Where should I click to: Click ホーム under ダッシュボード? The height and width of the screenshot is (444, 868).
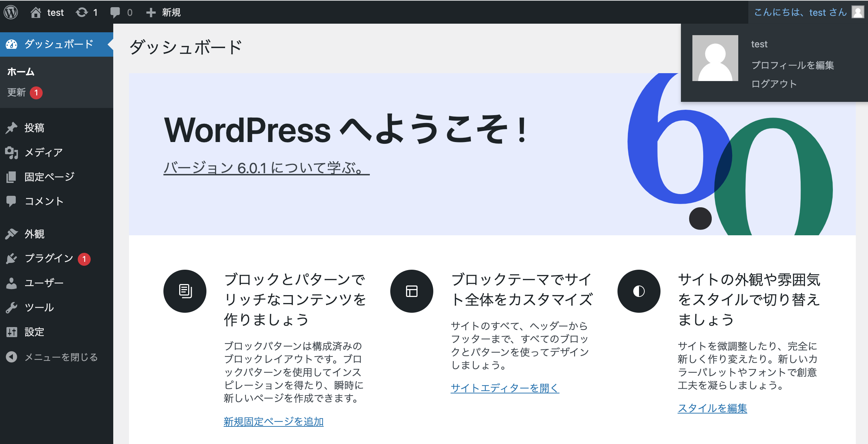point(20,71)
